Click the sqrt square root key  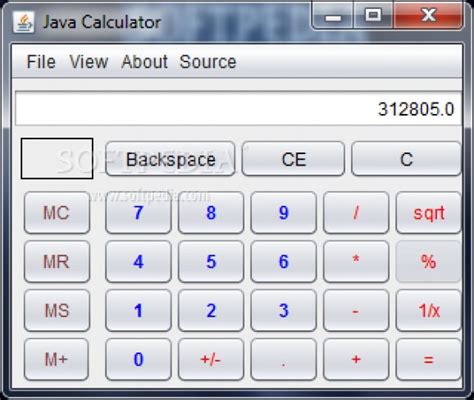(x=429, y=213)
